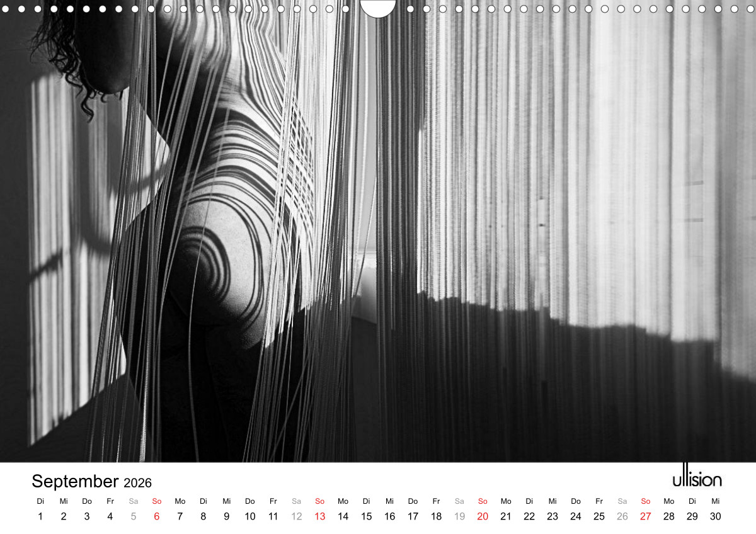Select date 22
Viewport: 756px width, 534px height.
click(529, 516)
